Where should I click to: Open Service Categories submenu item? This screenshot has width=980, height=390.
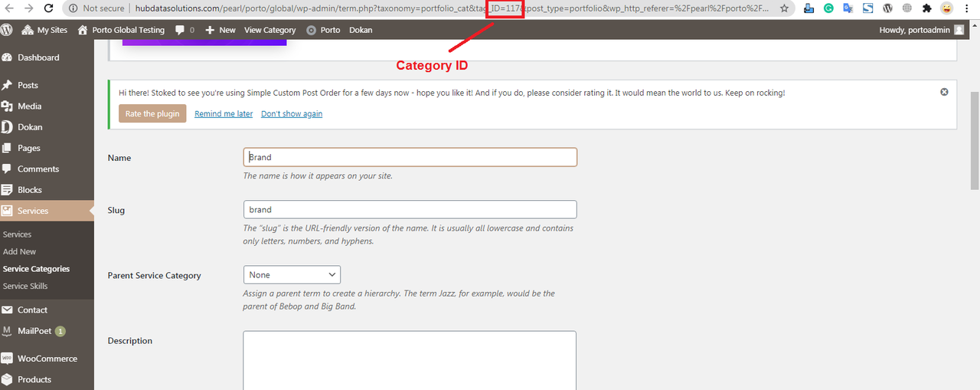coord(36,269)
